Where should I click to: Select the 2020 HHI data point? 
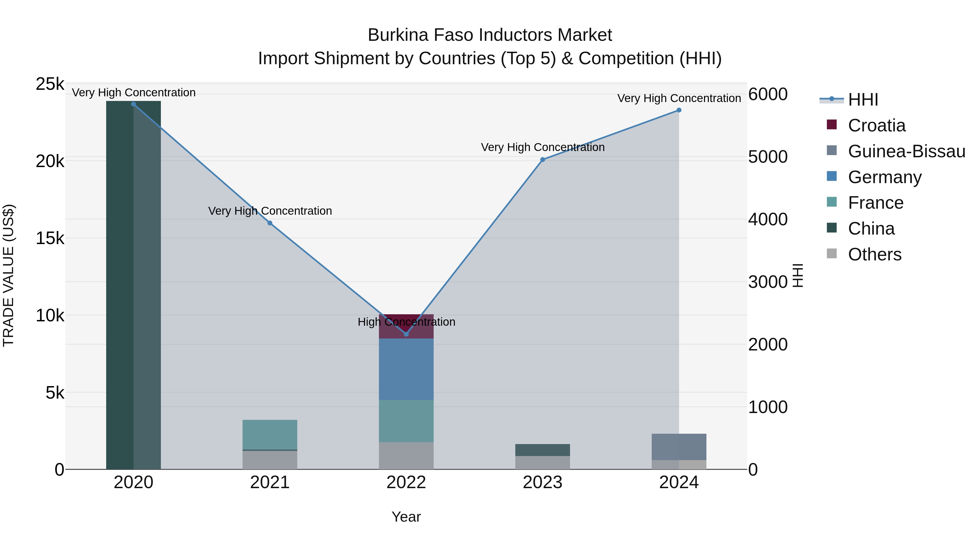tap(134, 104)
